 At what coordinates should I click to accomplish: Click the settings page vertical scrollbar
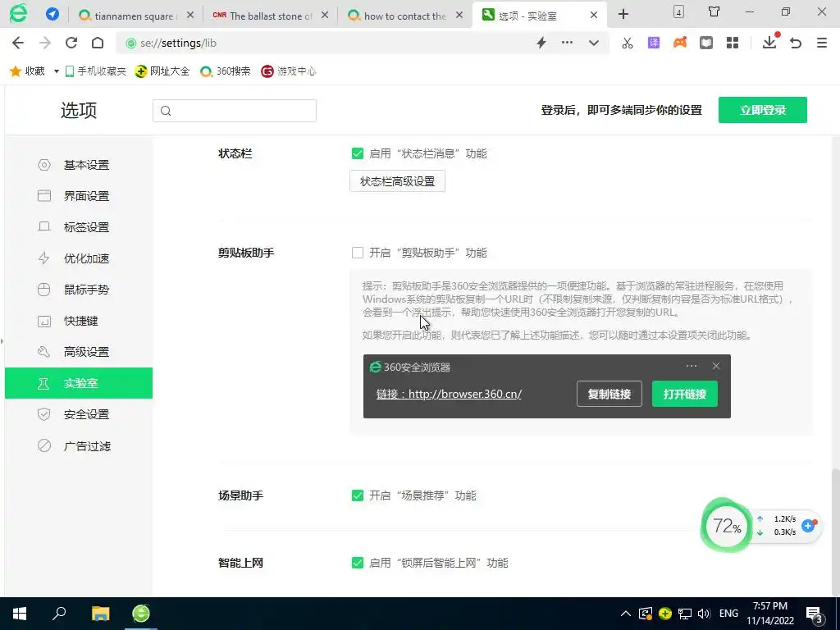pos(835,531)
